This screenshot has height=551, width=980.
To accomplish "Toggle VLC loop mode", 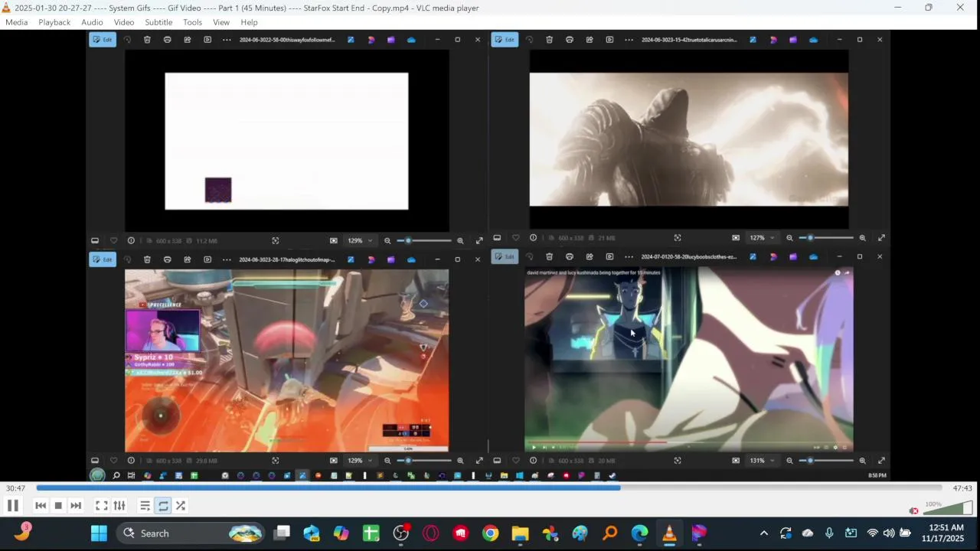I will click(x=163, y=506).
